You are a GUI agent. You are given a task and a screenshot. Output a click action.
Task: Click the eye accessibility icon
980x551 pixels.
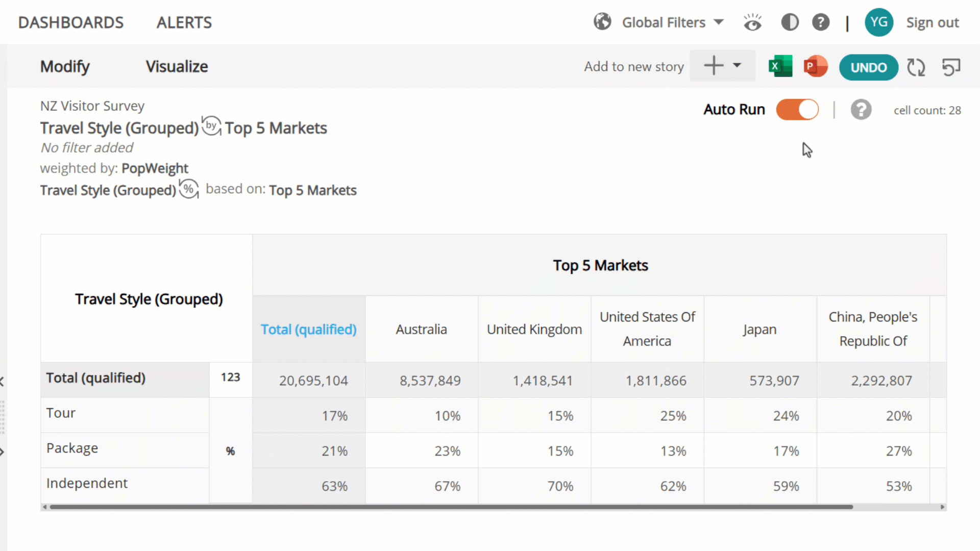point(752,22)
